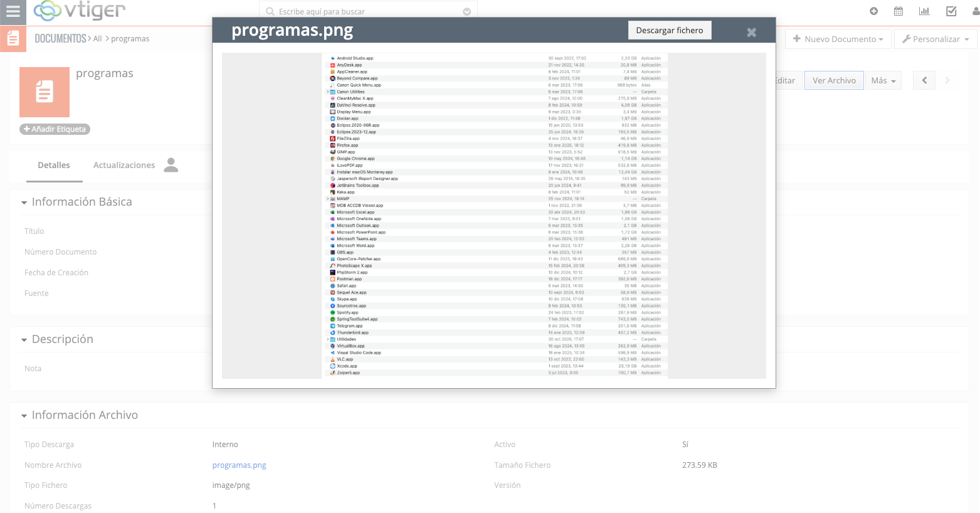Open the hamburger main menu
This screenshot has height=513, width=980.
[13, 11]
